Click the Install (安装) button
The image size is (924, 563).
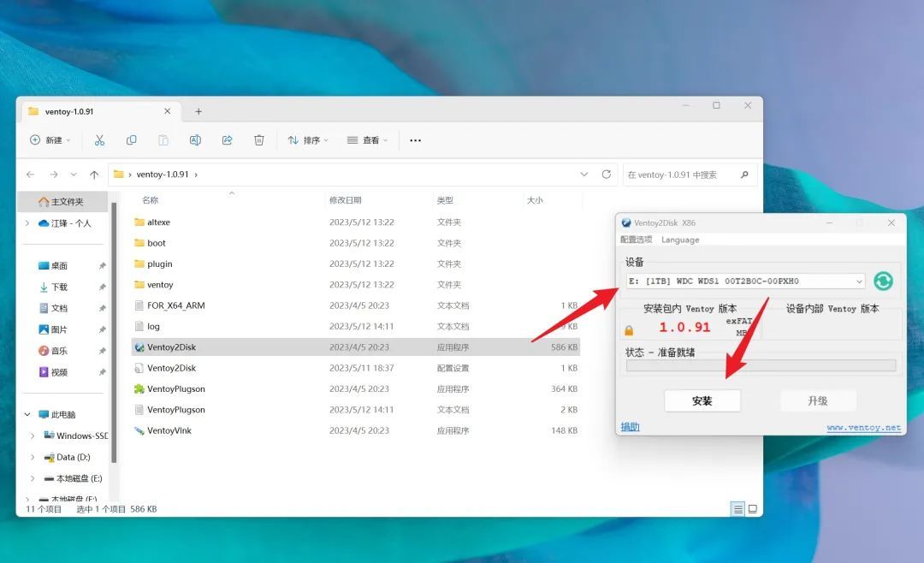click(x=702, y=401)
